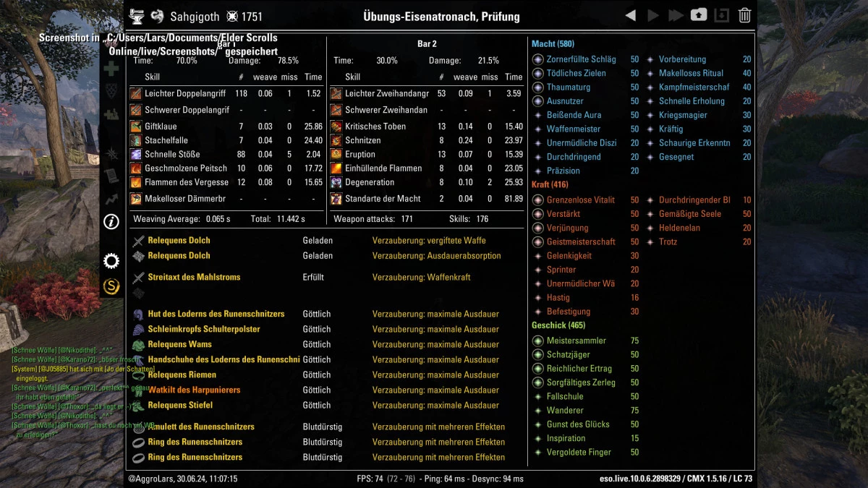The height and width of the screenshot is (488, 868).
Task: Click the dimmed load-fight download icon
Action: click(721, 15)
